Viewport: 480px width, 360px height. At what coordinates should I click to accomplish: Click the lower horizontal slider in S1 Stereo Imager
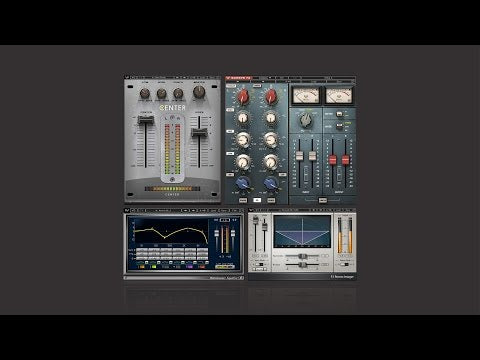pos(302,265)
